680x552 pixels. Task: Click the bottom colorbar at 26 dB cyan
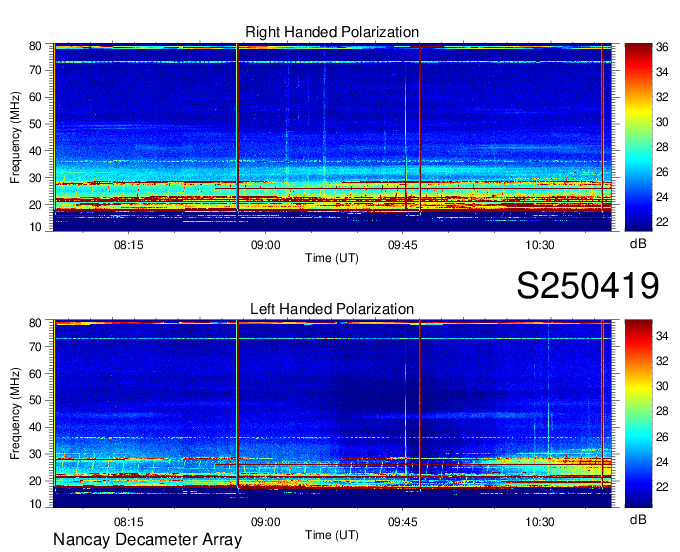click(638, 437)
